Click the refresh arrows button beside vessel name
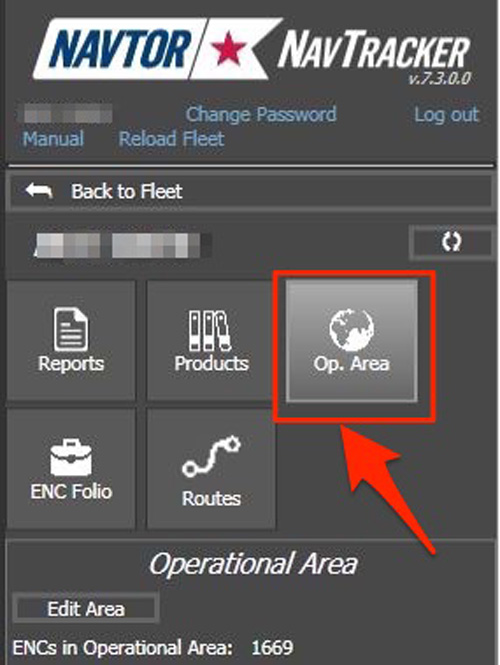 451,242
